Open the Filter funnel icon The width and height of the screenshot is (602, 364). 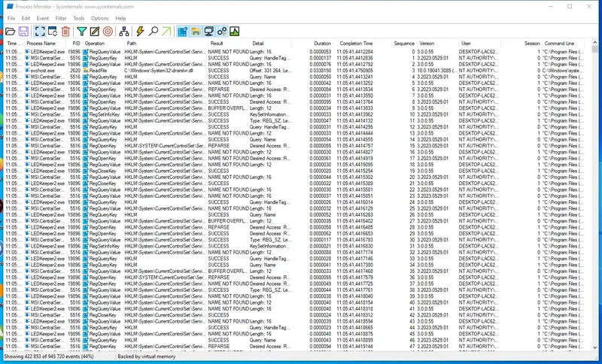[x=81, y=32]
